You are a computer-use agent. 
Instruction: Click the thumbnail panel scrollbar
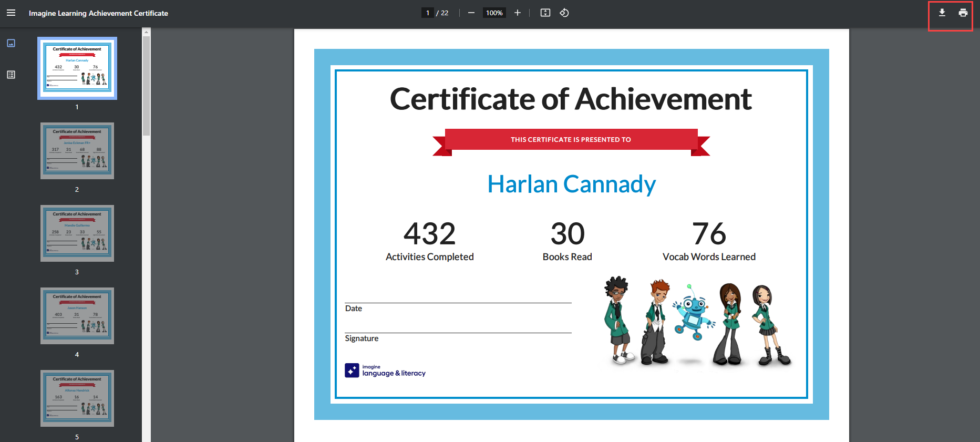(147, 84)
